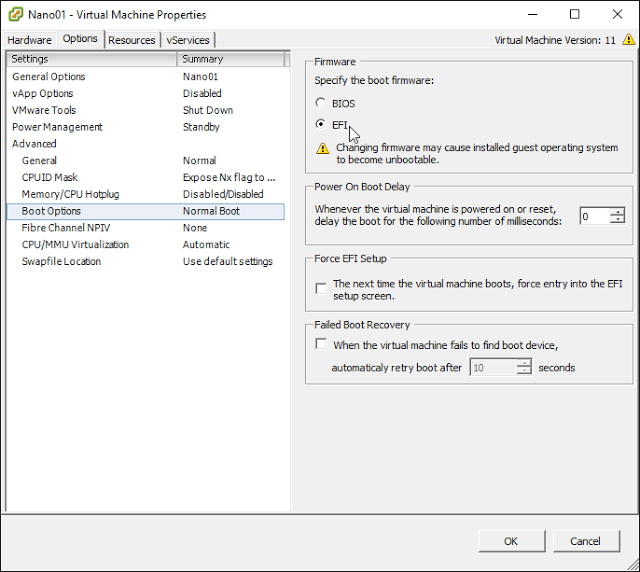Open the Resources tab
This screenshot has height=572, width=640.
[x=132, y=40]
